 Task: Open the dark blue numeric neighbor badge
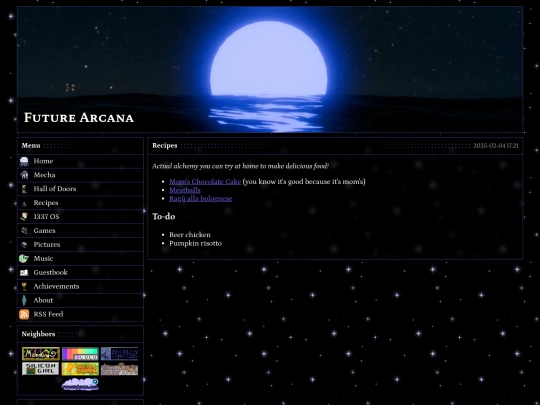coord(119,354)
